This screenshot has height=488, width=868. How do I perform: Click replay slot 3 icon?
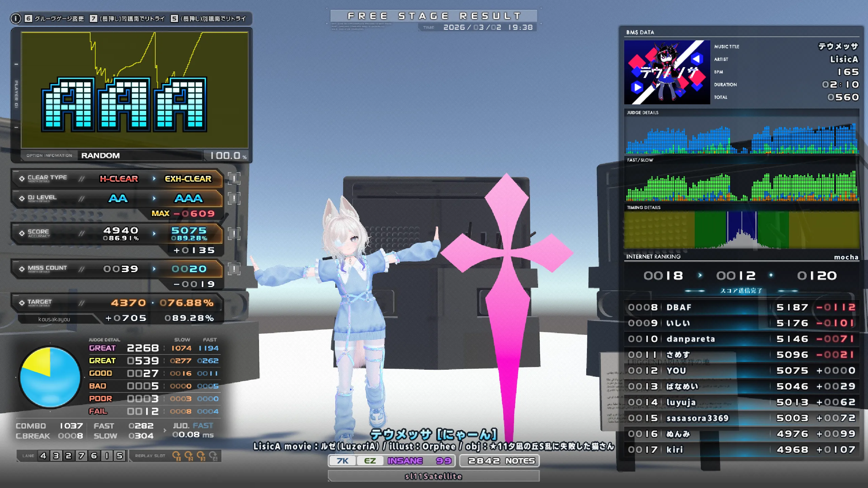201,456
